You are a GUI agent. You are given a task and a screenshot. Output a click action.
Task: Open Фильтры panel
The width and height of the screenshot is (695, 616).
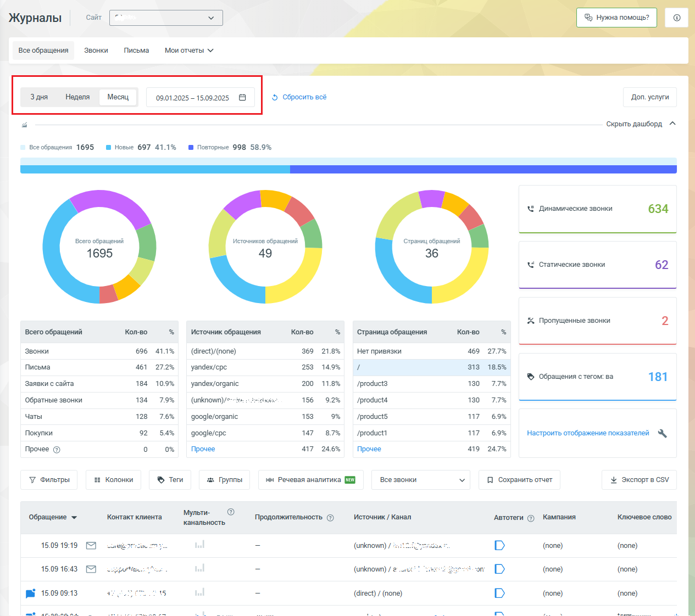point(49,480)
